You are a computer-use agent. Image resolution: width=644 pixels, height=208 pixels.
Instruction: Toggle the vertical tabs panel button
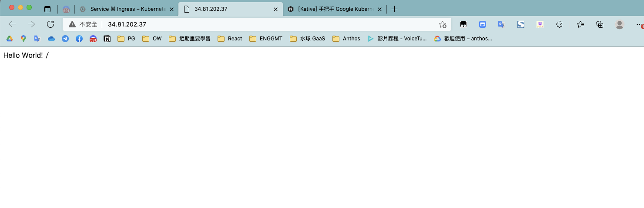pyautogui.click(x=47, y=9)
